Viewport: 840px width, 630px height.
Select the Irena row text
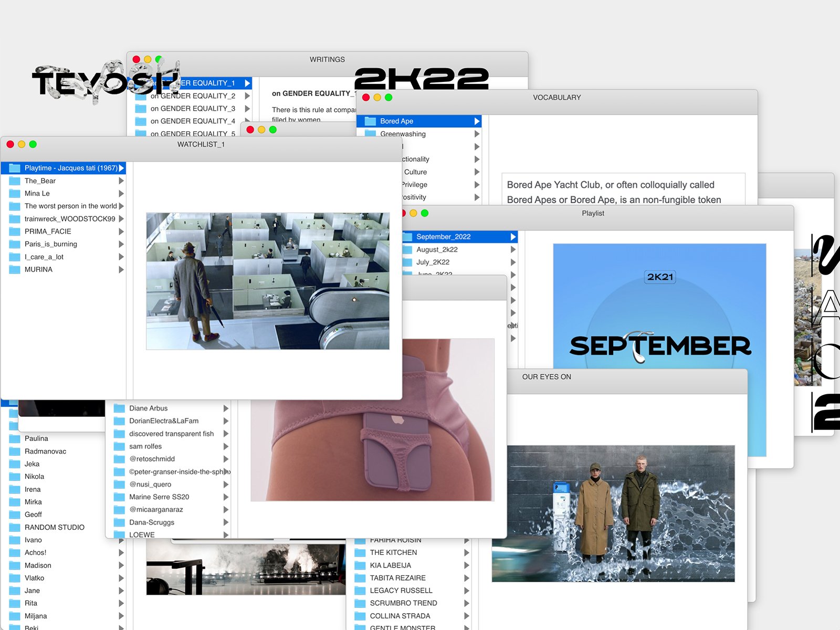tap(33, 489)
